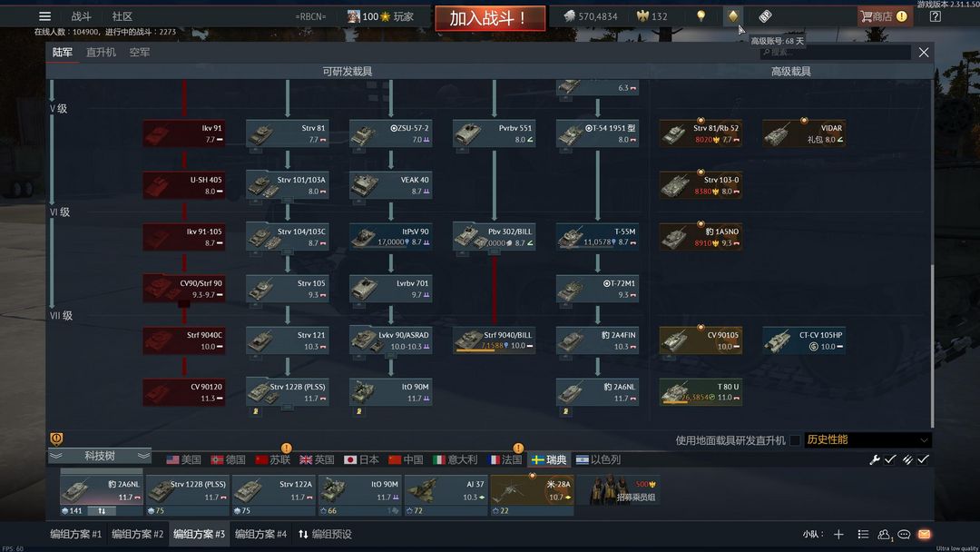Close the research tree window
The width and height of the screenshot is (980, 552).
924,53
